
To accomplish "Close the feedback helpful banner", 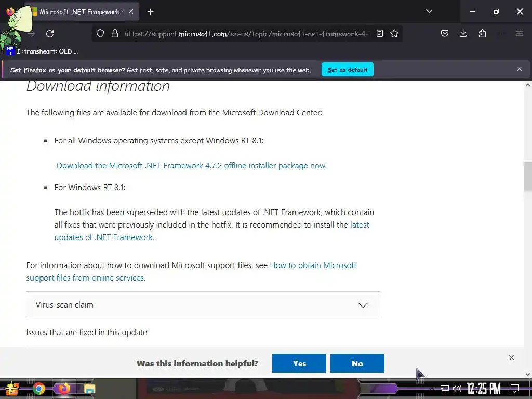I will 512,357.
